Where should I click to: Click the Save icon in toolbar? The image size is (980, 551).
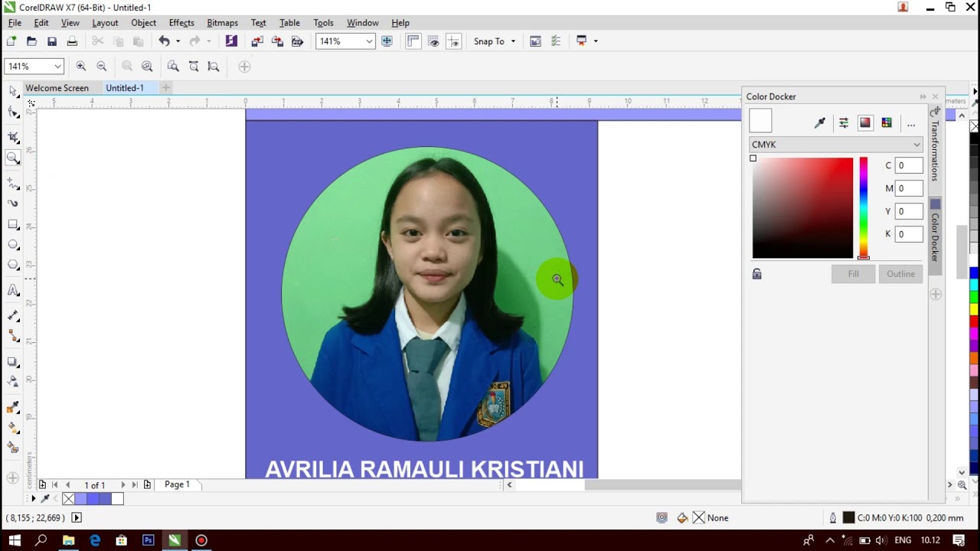(52, 41)
